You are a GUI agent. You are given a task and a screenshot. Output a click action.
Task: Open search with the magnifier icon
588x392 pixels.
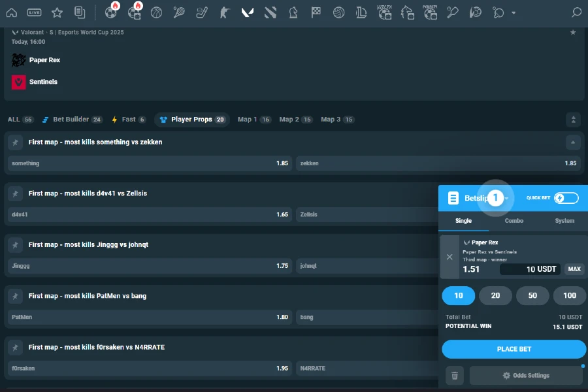575,12
